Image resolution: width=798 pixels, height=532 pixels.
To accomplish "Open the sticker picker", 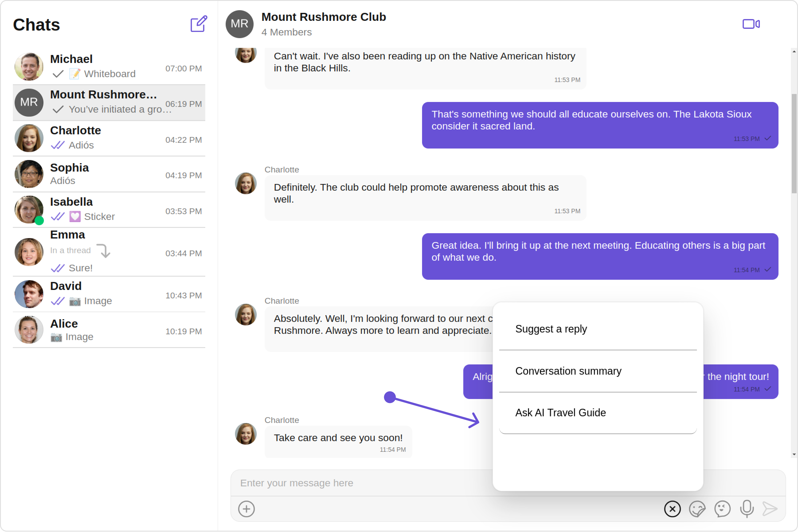I will (697, 509).
